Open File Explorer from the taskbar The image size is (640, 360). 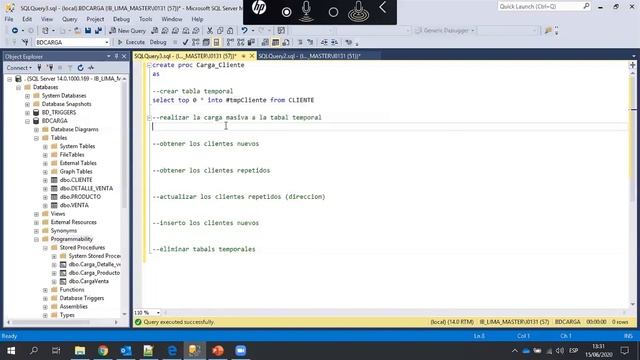80,351
